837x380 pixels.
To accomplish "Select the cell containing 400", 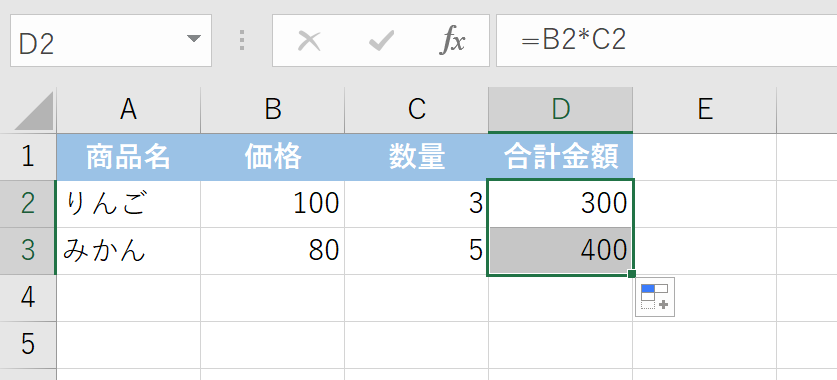I will tap(560, 251).
